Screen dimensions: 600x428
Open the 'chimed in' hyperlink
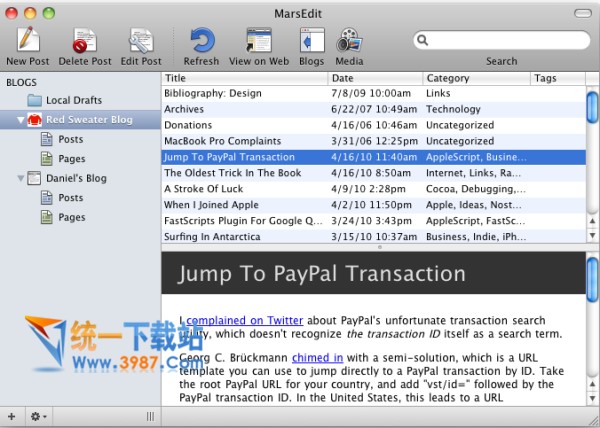318,358
